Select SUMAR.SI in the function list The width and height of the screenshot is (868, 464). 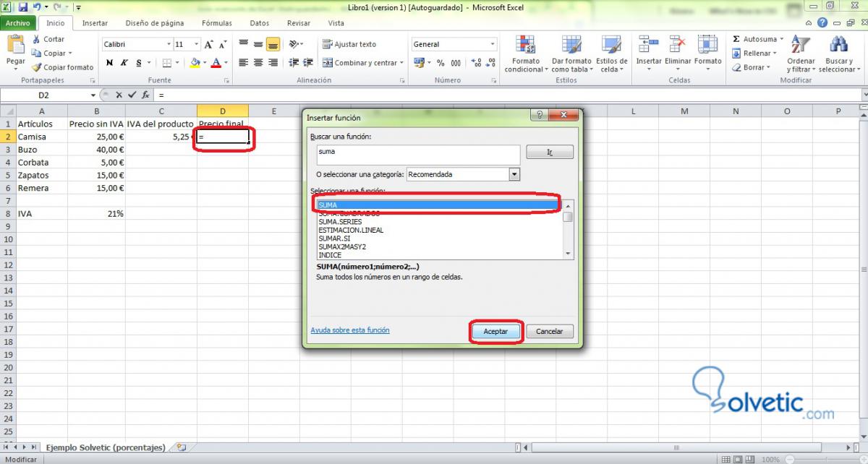point(439,239)
